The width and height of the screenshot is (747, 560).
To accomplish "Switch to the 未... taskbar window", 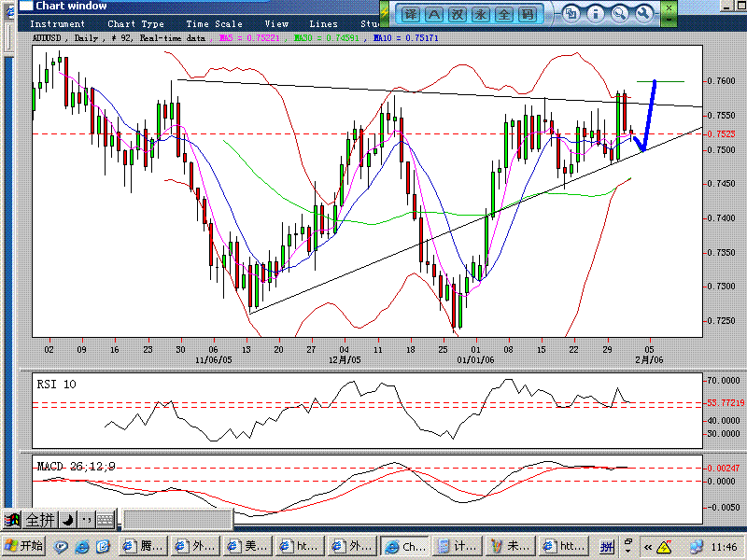I will 510,546.
